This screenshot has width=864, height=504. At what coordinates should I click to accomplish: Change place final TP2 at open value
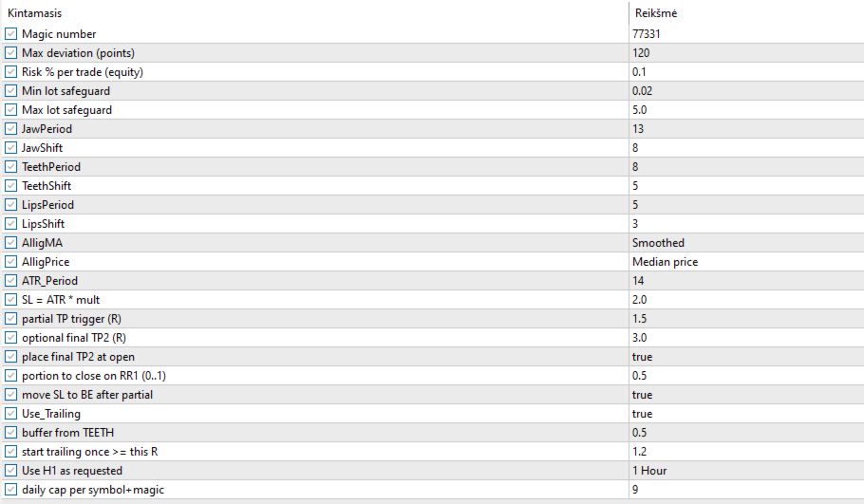click(745, 357)
